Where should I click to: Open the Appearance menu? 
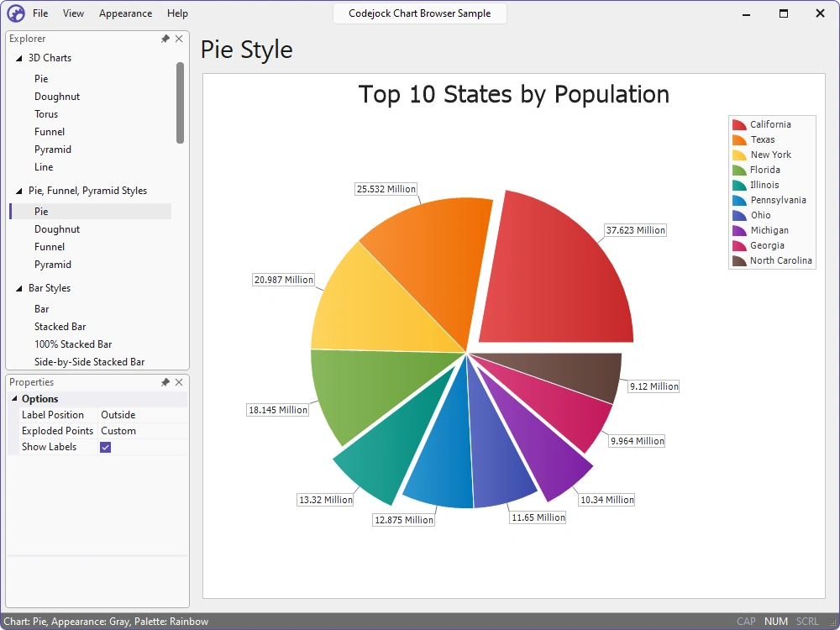(x=125, y=13)
